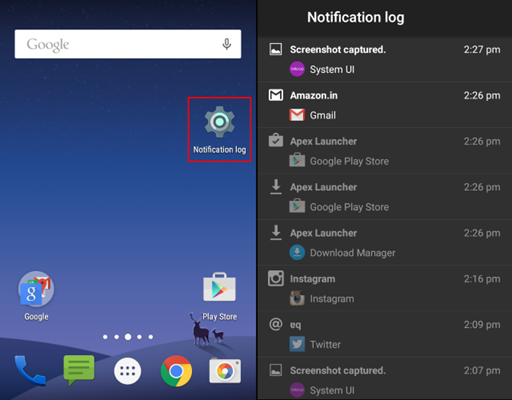The width and height of the screenshot is (512, 400).
Task: Open 'Apex Launcher' entry with shopping bag icon
Action: tap(385, 151)
